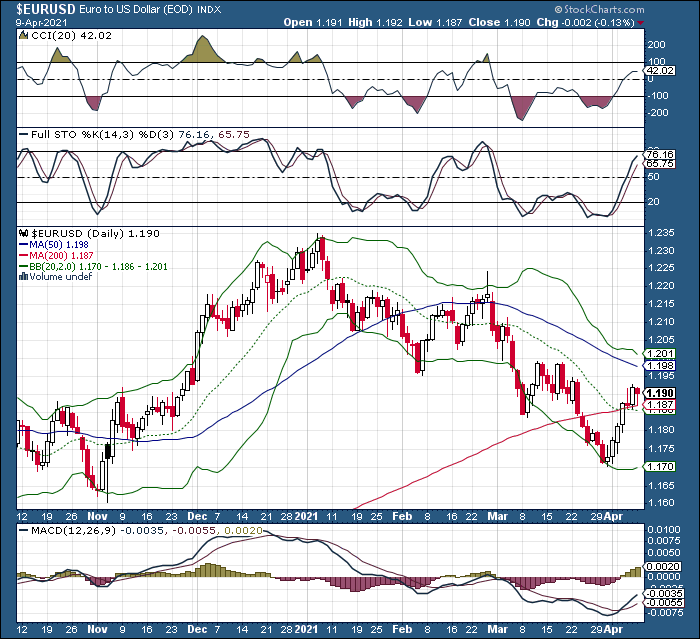Image resolution: width=700 pixels, height=639 pixels.
Task: Select the 1.190 last price tag
Action: point(660,393)
